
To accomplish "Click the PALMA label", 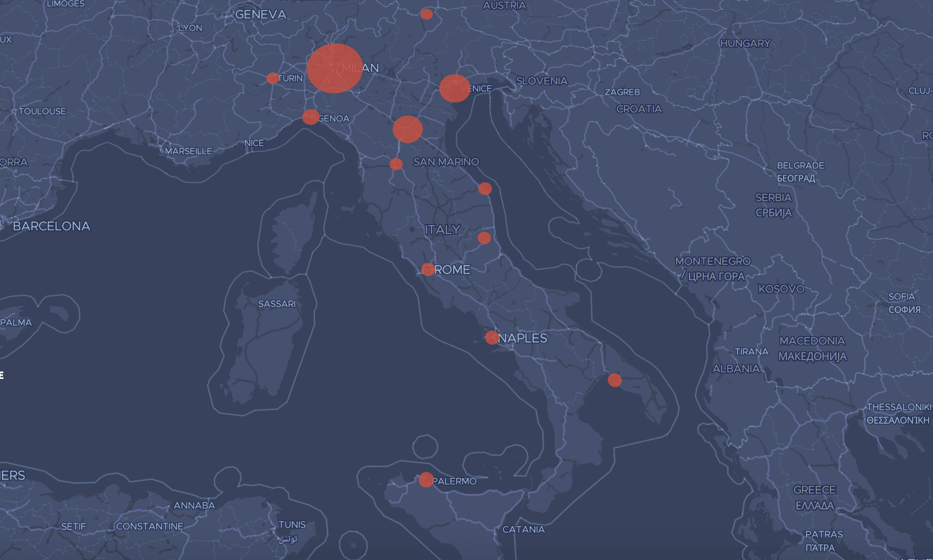I will tap(16, 322).
